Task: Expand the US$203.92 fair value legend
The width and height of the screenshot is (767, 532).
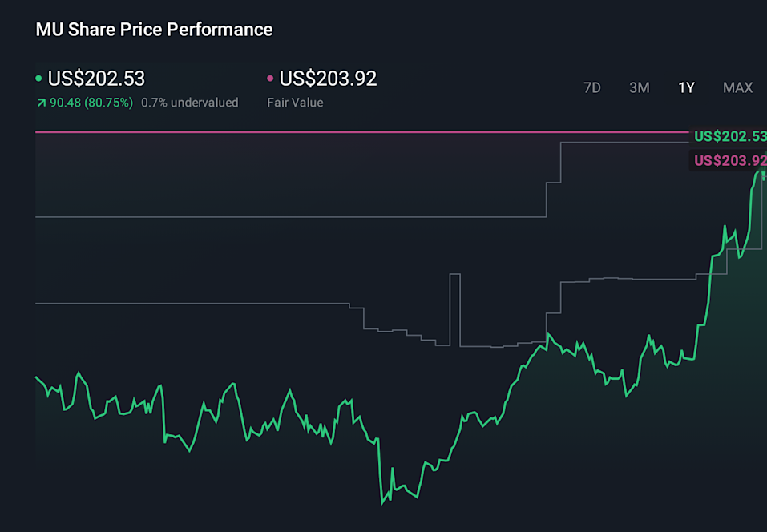Action: tap(325, 79)
